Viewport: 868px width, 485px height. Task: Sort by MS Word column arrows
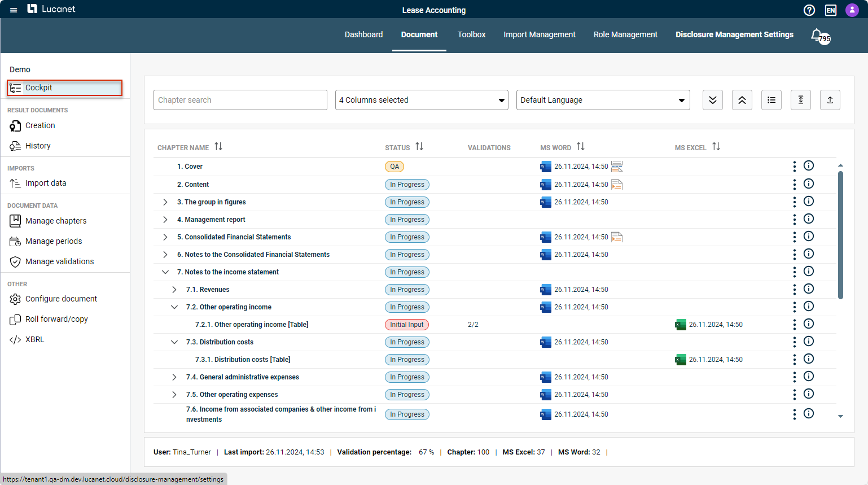(x=581, y=147)
